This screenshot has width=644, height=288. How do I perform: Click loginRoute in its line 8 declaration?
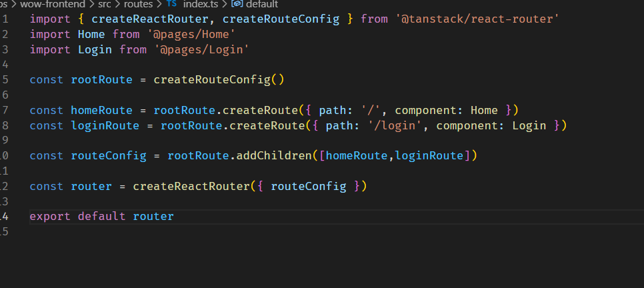(105, 125)
